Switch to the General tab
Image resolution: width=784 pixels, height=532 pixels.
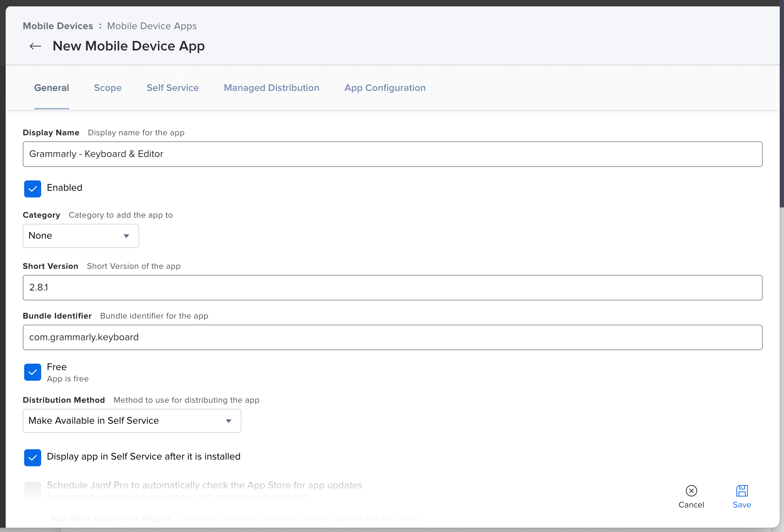[x=51, y=88]
